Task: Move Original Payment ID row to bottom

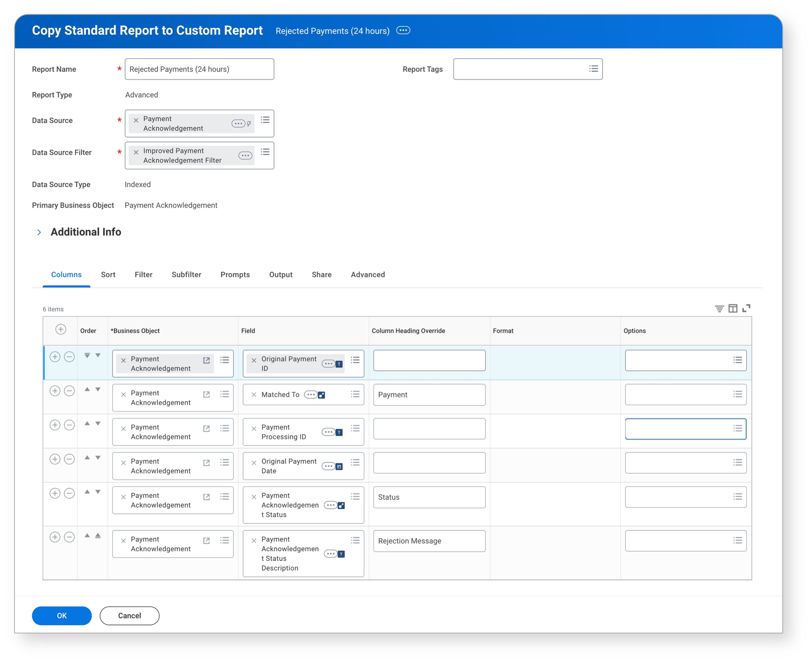Action: click(x=87, y=355)
